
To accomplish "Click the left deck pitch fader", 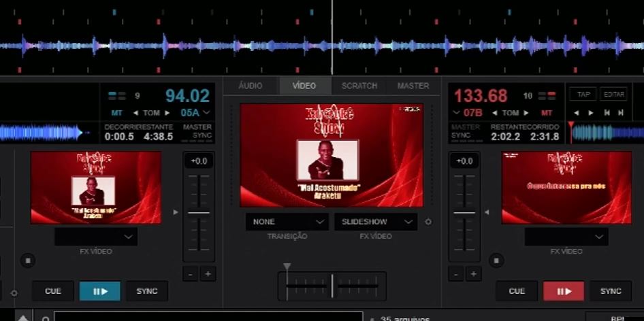I will tap(199, 213).
